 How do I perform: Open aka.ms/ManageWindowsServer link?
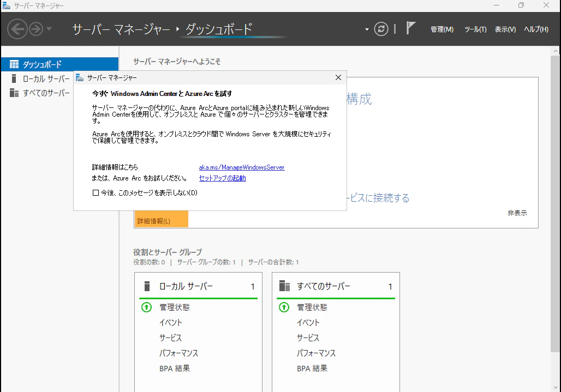(x=242, y=167)
